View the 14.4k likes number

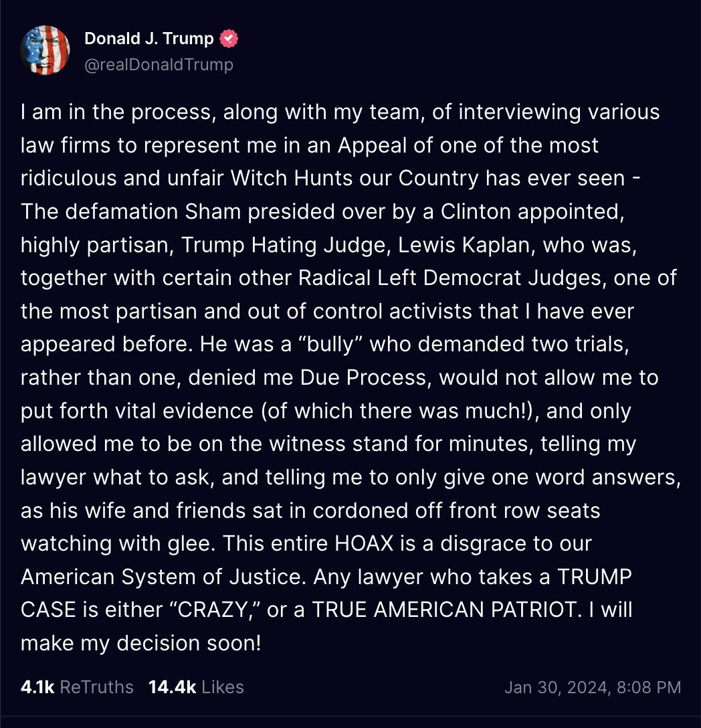point(172,687)
